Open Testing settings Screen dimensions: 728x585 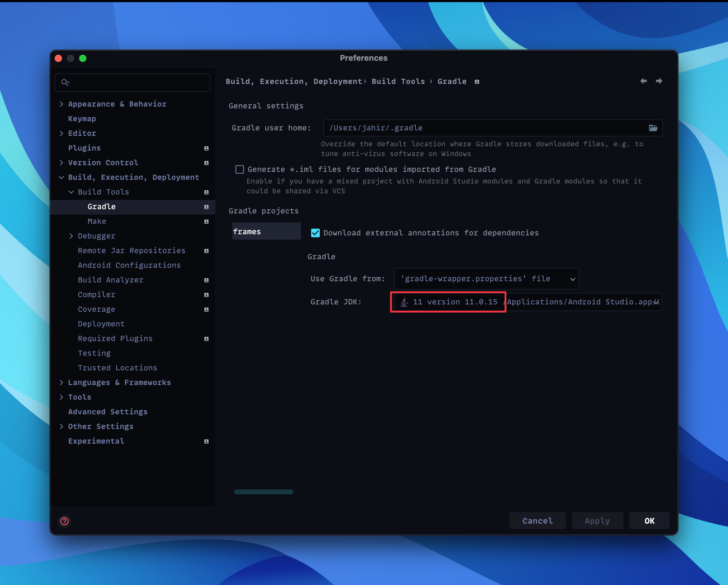pos(94,353)
